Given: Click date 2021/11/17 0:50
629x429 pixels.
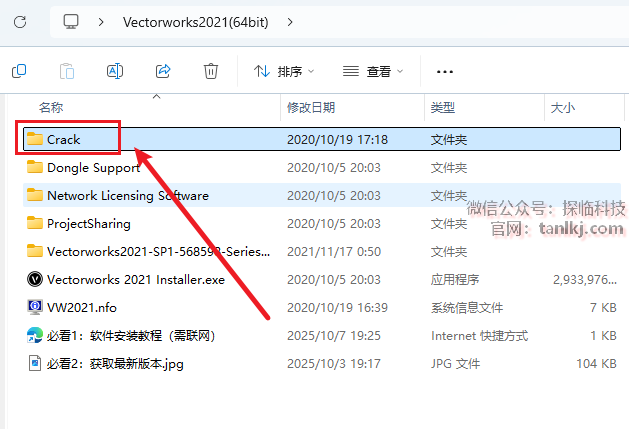Looking at the screenshot, I should 334,252.
